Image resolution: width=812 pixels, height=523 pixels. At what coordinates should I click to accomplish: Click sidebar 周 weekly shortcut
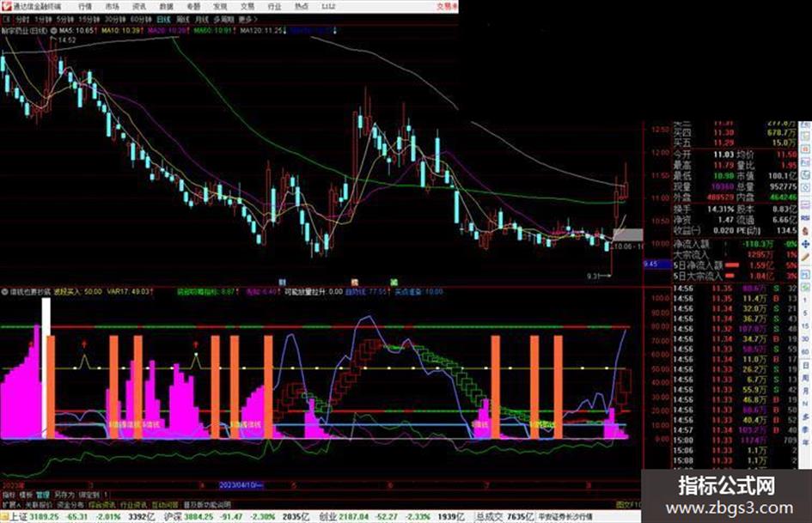click(805, 378)
